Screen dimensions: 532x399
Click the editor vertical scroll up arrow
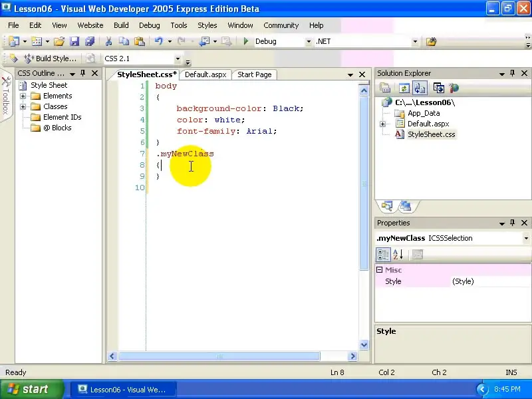(x=364, y=90)
